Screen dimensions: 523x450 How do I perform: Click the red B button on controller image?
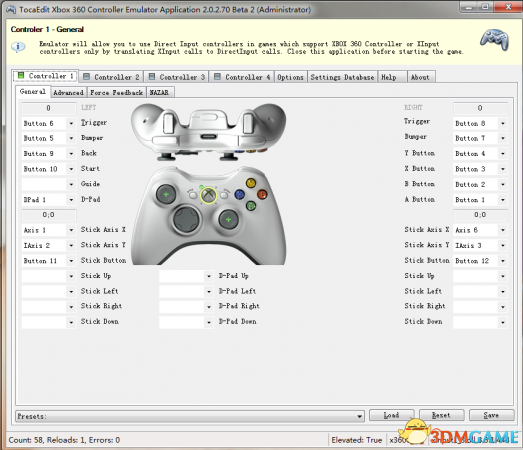[x=262, y=194]
